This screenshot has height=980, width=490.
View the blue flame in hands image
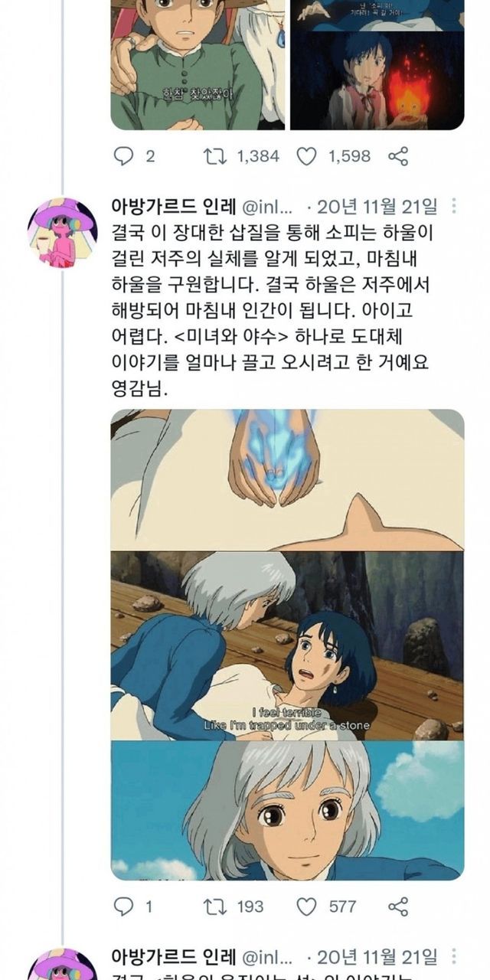(287, 479)
